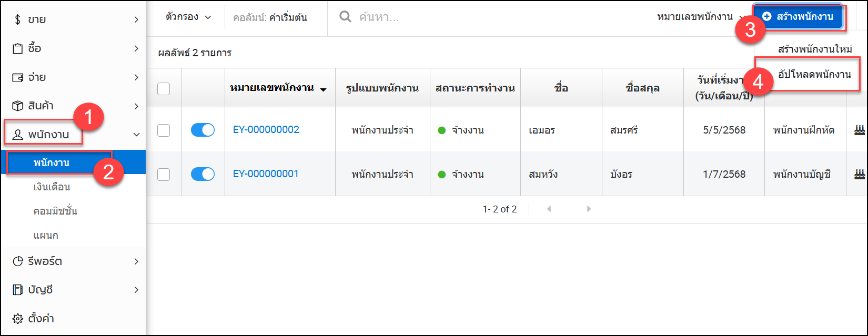Check the select-all checkbox in table header

pyautogui.click(x=164, y=88)
